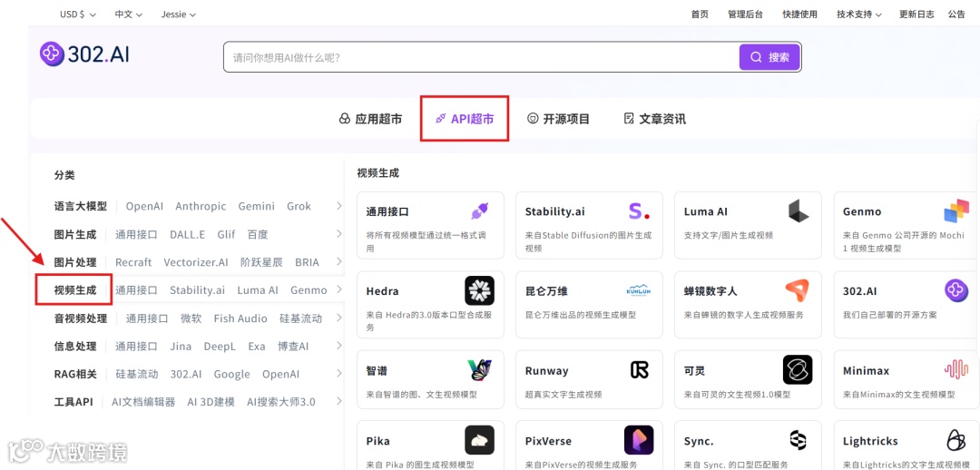Expand the 图片生成 row chevron
980x470 pixels.
click(x=338, y=234)
